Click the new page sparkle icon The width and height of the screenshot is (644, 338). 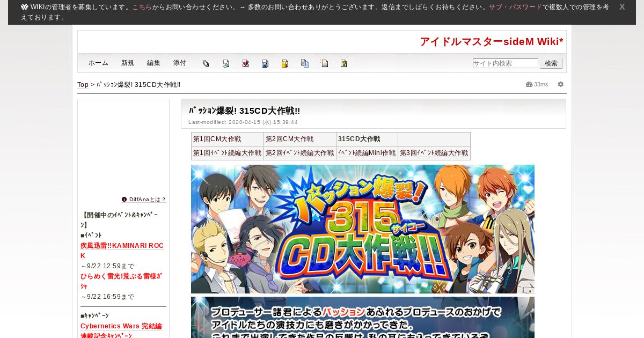pos(324,63)
